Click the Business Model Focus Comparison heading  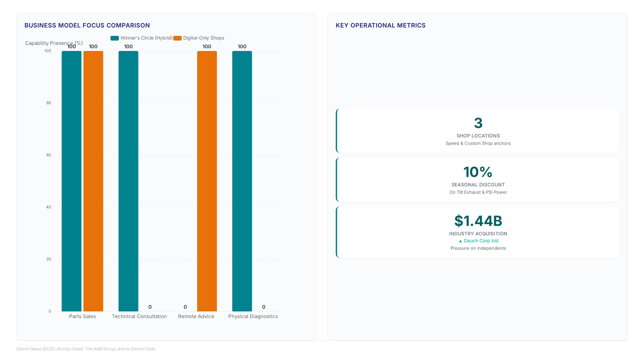point(87,25)
